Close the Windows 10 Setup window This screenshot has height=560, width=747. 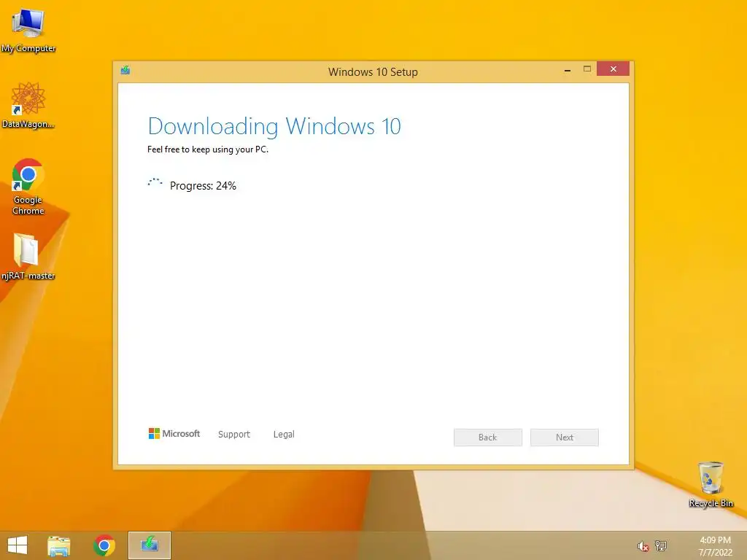(x=613, y=69)
